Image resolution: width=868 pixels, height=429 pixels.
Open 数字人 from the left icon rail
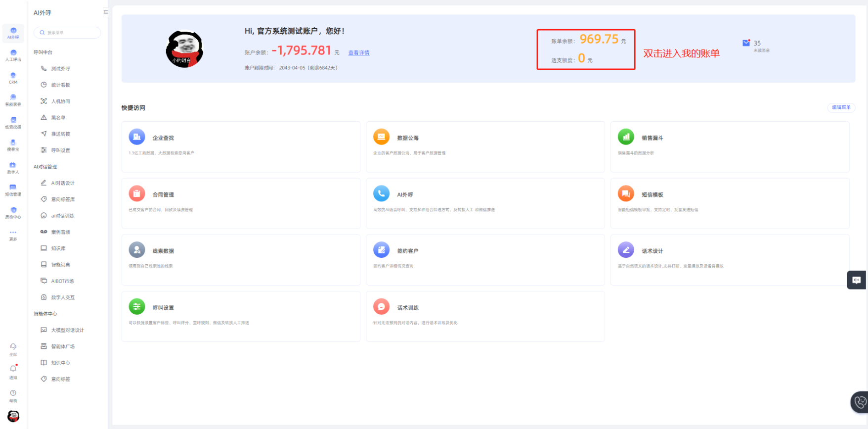[13, 168]
